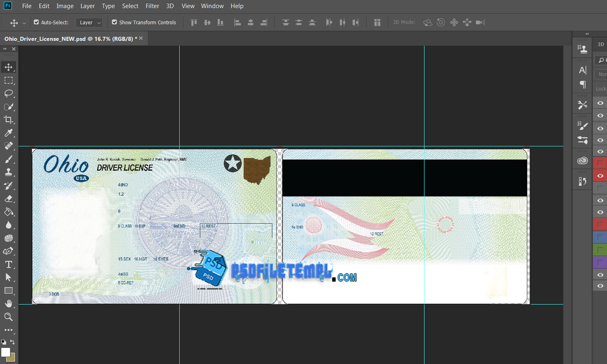Open the Clone Source panel icon
The height and width of the screenshot is (364, 607).
(x=583, y=48)
